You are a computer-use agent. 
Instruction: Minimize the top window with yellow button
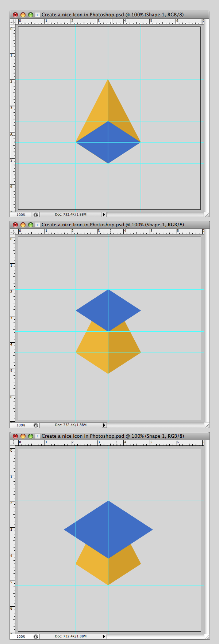23,15
